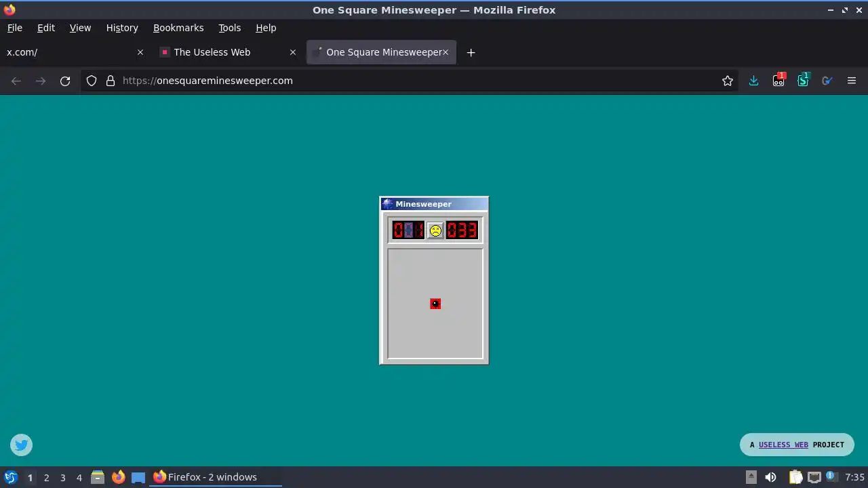Open the notification tray icon with exclamation

click(x=831, y=476)
